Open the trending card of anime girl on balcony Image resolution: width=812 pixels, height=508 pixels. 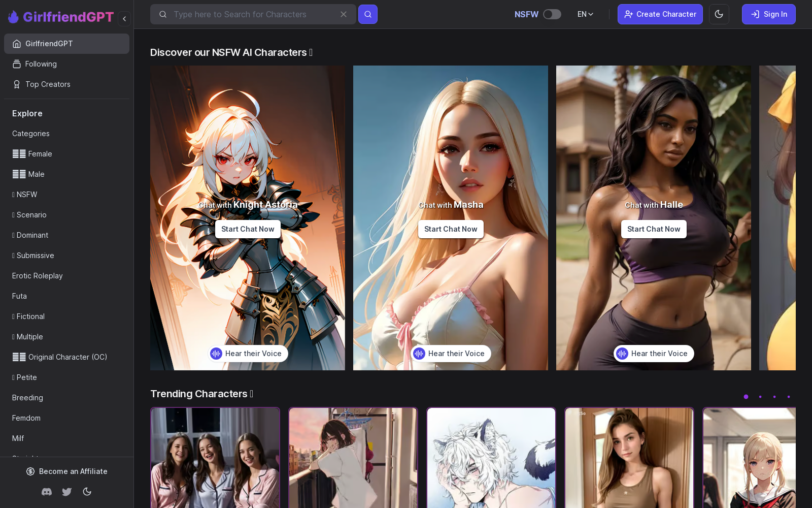click(353, 458)
